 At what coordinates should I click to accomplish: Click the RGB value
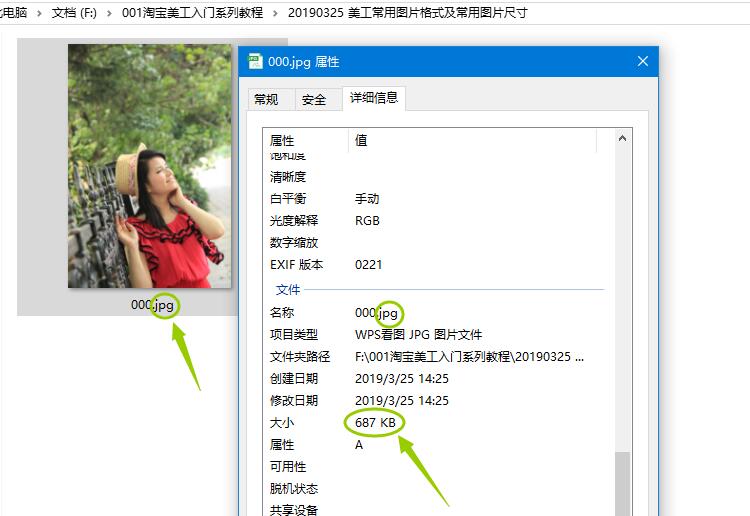coord(367,221)
